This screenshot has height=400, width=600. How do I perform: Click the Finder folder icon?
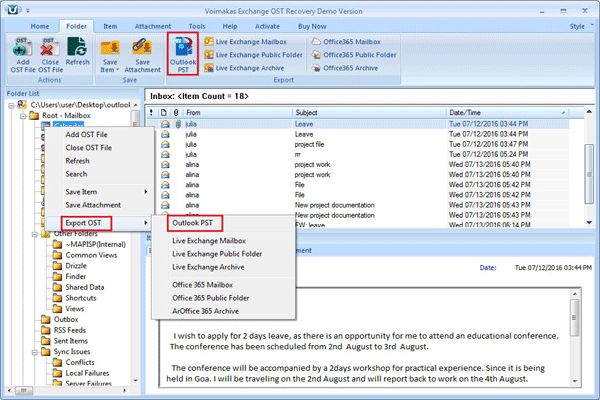[57, 276]
